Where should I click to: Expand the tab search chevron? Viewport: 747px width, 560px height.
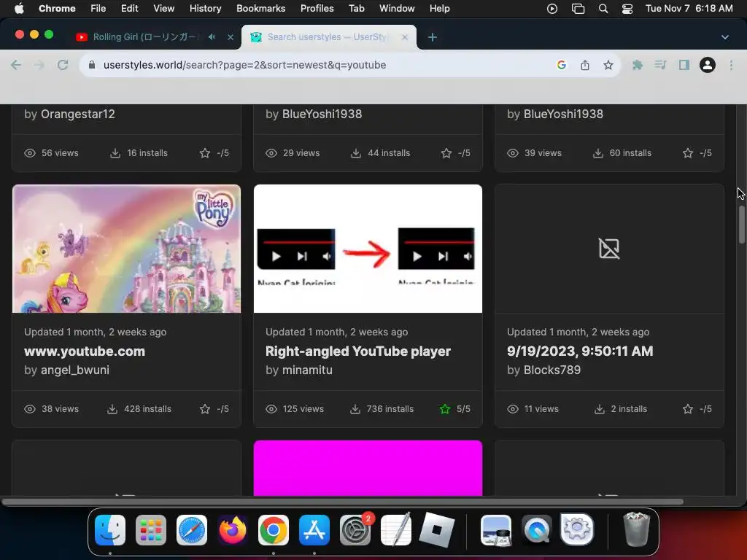tap(725, 37)
